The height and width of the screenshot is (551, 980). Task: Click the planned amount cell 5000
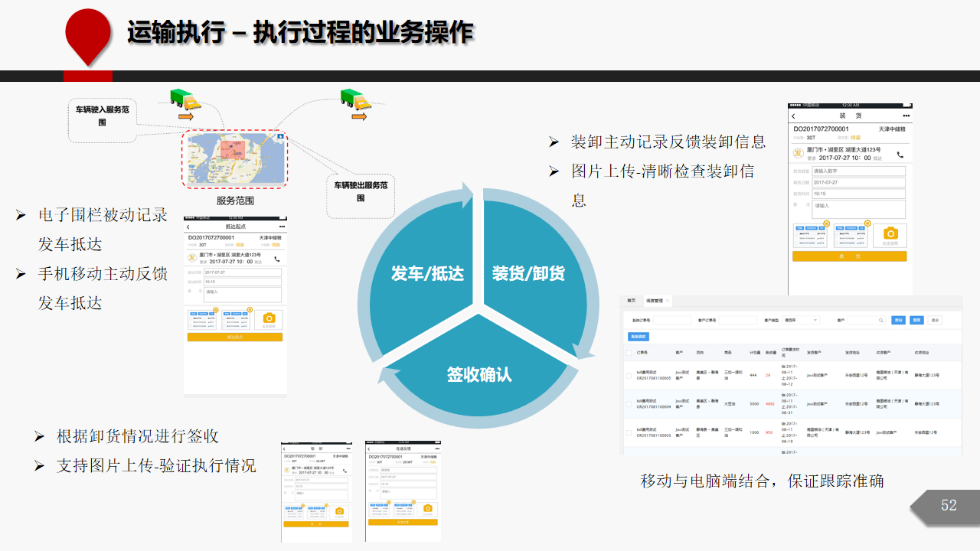tap(754, 403)
